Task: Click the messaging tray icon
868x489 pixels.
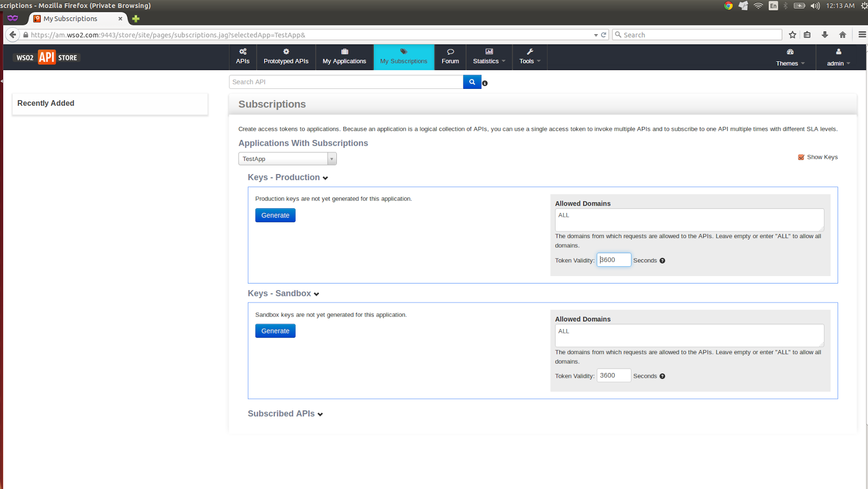Action: pyautogui.click(x=743, y=5)
